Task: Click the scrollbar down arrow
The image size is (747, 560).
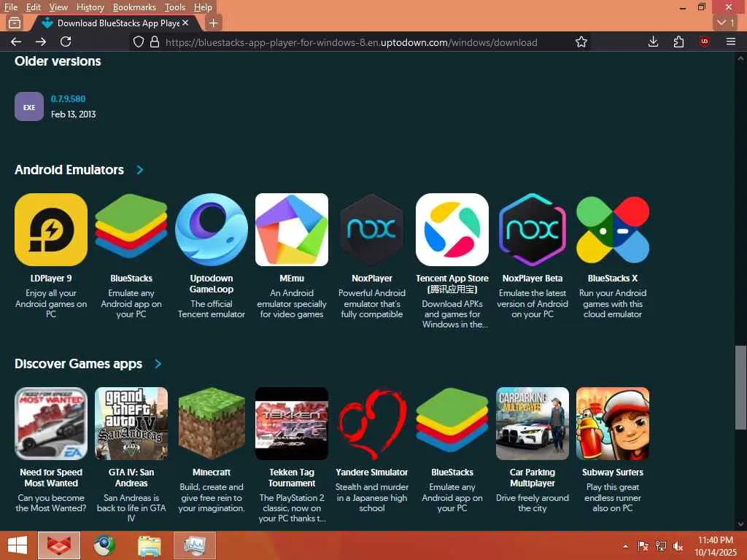Action: click(x=740, y=524)
